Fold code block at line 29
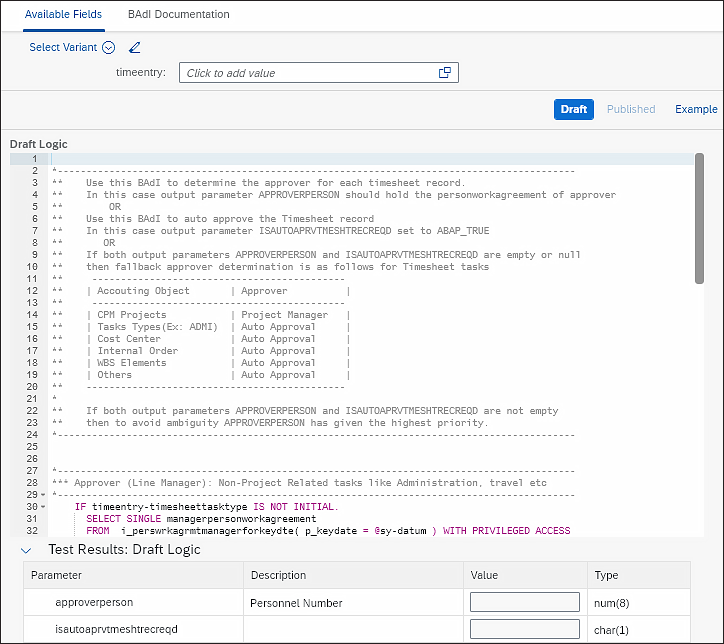This screenshot has width=724, height=644. (x=43, y=495)
